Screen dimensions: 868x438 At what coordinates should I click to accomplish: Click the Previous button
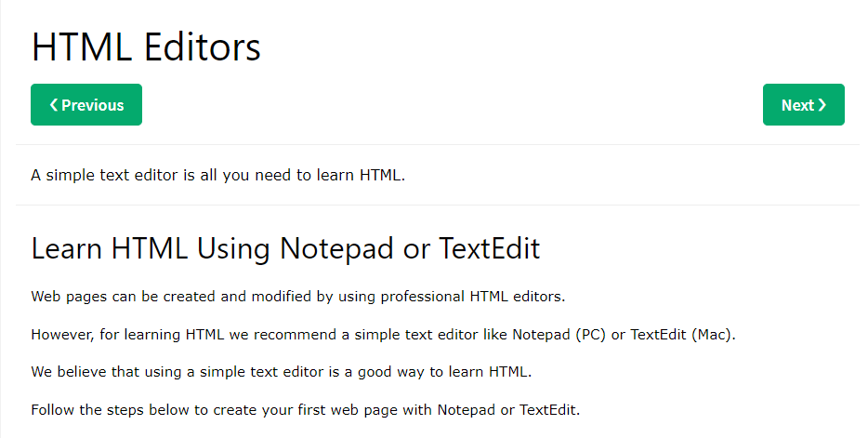pos(86,105)
